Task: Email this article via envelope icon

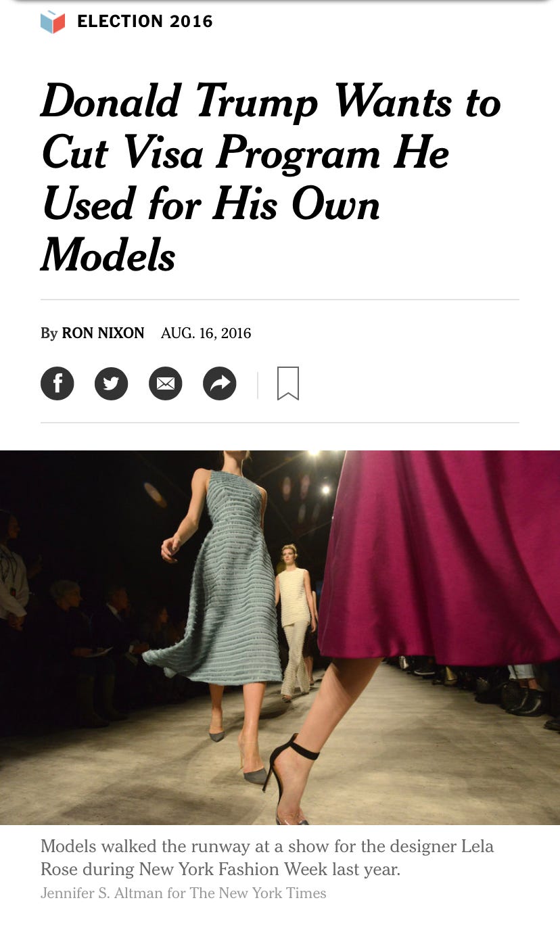Action: tap(166, 383)
